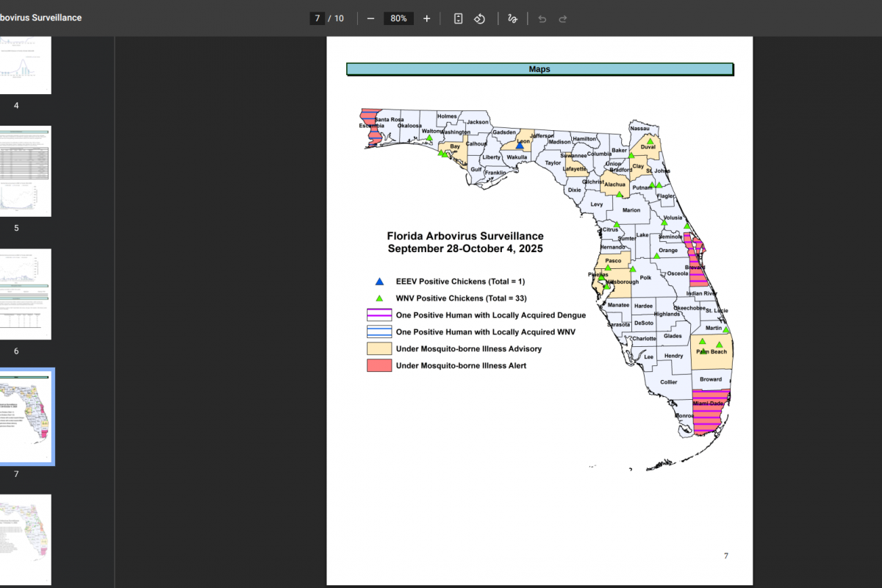Click the fit to page icon
This screenshot has height=588, width=882.
pyautogui.click(x=458, y=18)
